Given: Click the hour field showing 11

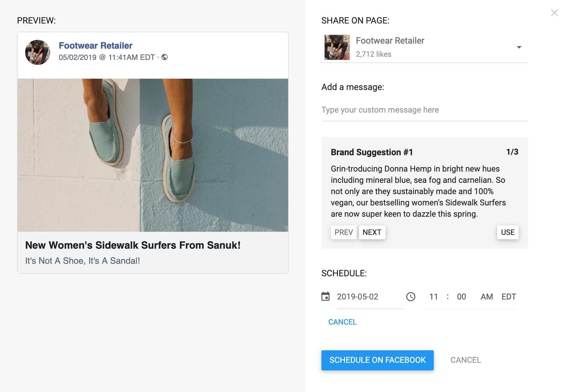Looking at the screenshot, I should pos(433,297).
